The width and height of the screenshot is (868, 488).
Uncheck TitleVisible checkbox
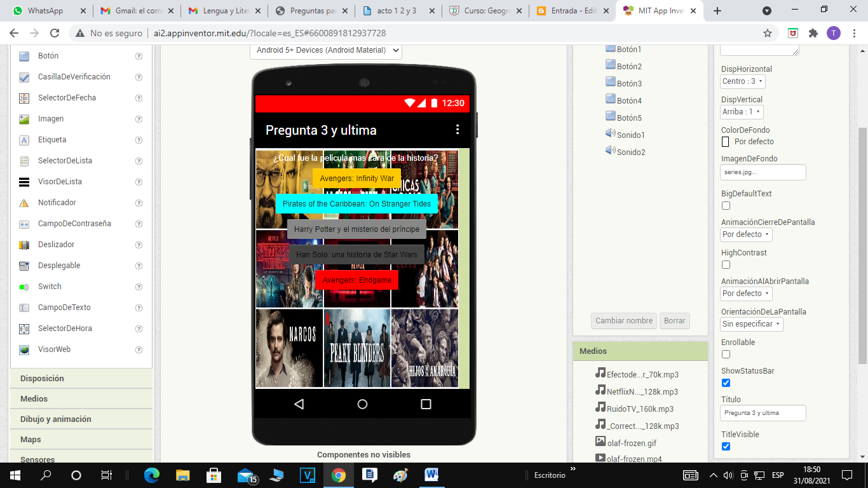pyautogui.click(x=726, y=447)
